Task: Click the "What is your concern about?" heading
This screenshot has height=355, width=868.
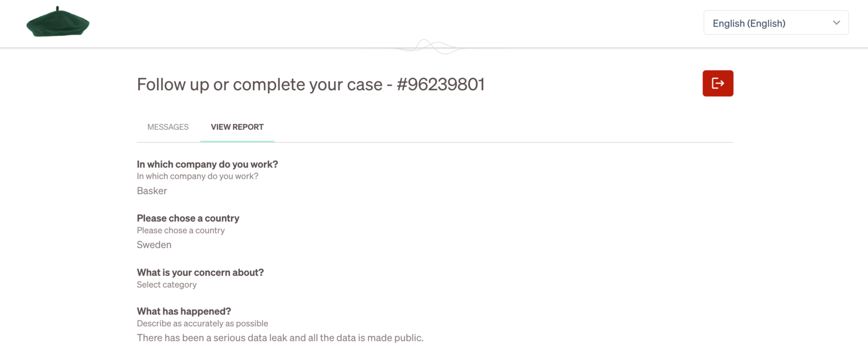Action: click(x=200, y=272)
